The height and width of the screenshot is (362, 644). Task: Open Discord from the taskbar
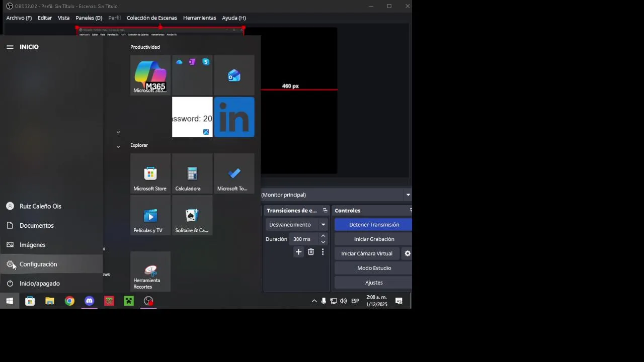89,301
